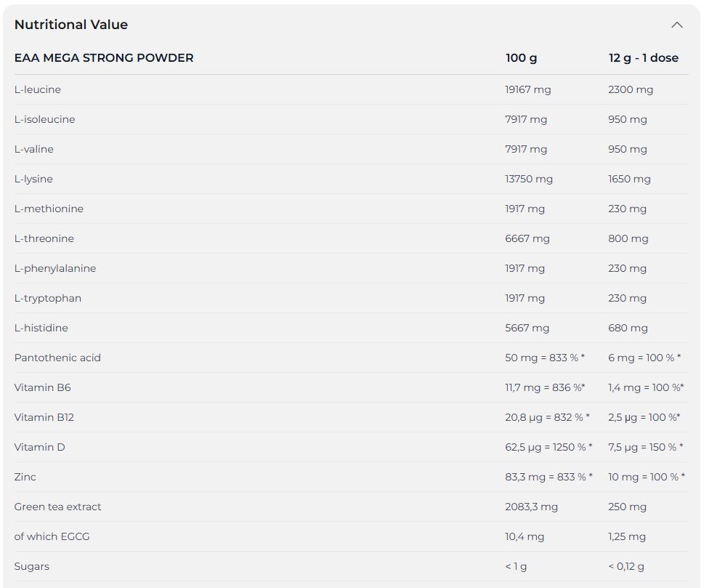The image size is (704, 588).
Task: Click the L-threonine 800 mg dose value
Action: pos(628,238)
